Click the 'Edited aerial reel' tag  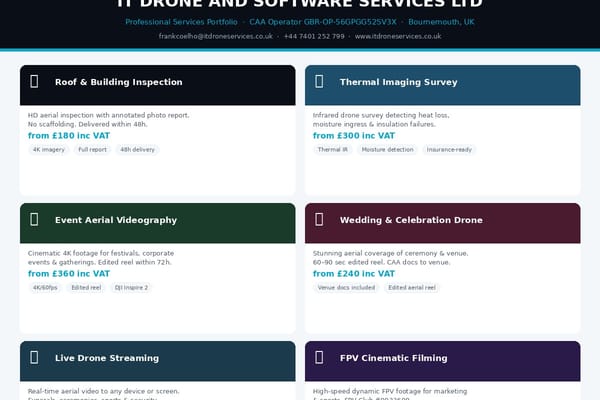click(412, 287)
